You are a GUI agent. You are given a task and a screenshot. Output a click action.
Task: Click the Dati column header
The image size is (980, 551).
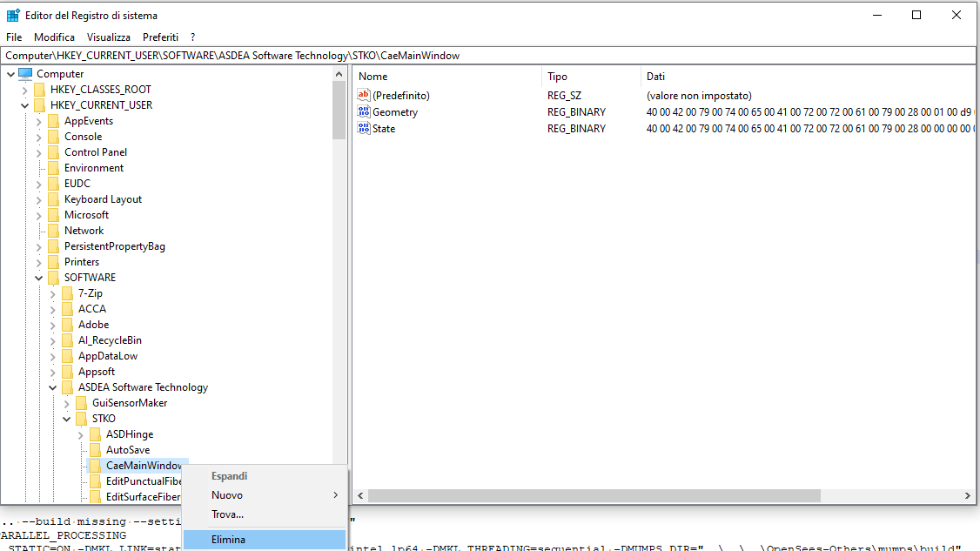point(809,77)
